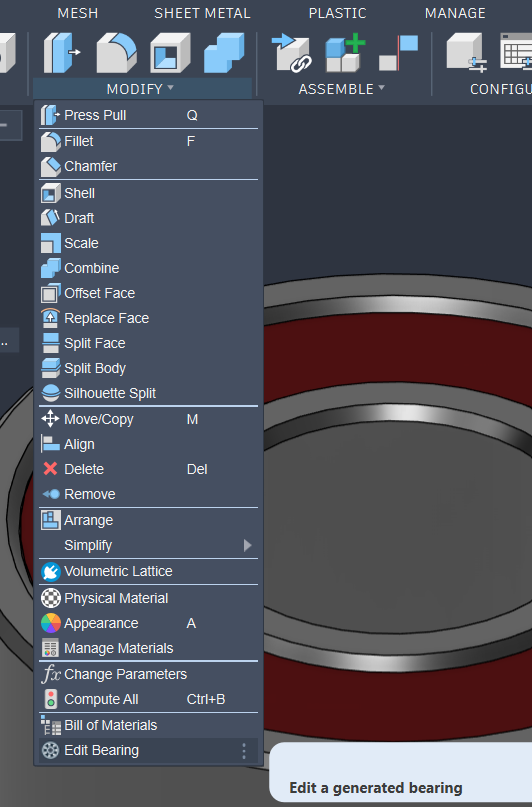Choose Move/Copy from the menu
The width and height of the screenshot is (532, 807).
pyautogui.click(x=148, y=419)
